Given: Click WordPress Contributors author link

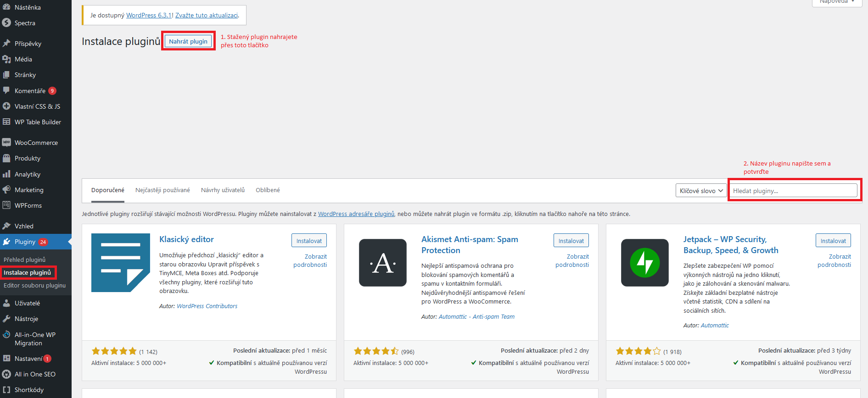Looking at the screenshot, I should pyautogui.click(x=207, y=306).
